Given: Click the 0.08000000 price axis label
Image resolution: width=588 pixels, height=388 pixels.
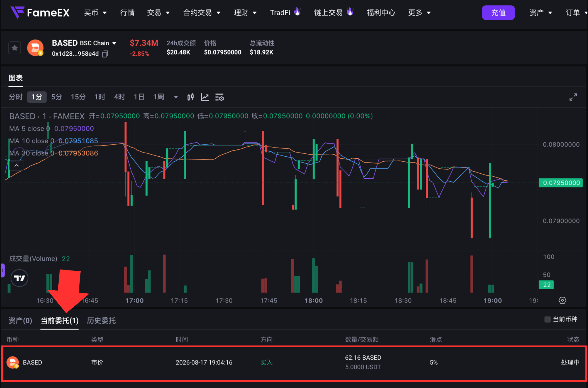Looking at the screenshot, I should [561, 145].
